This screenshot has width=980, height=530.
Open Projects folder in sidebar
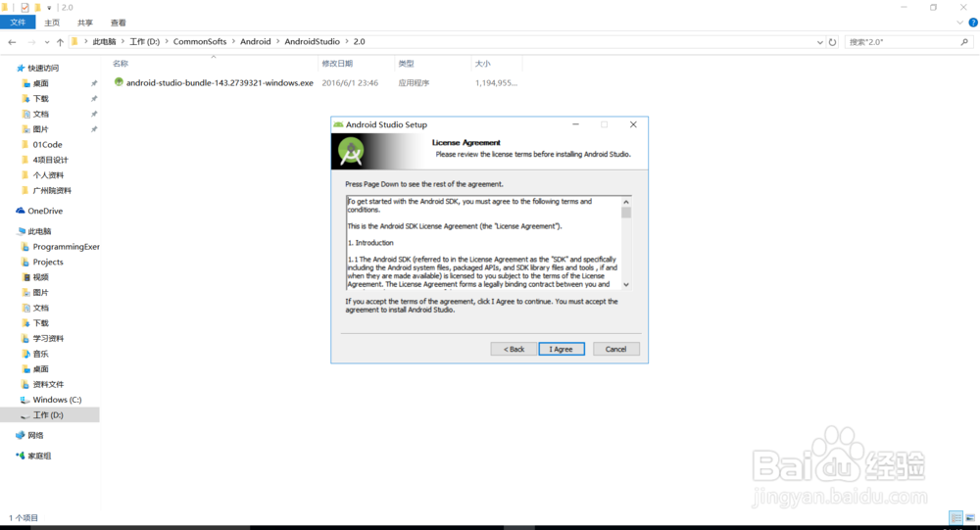click(x=48, y=262)
